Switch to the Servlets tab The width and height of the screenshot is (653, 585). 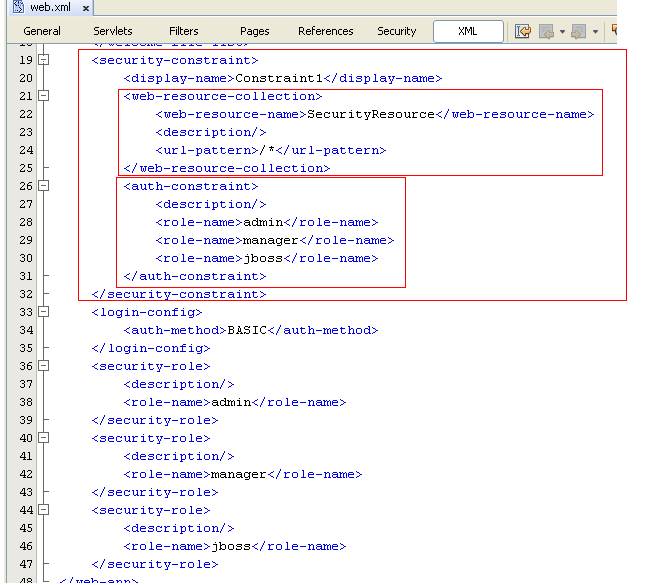[x=112, y=31]
